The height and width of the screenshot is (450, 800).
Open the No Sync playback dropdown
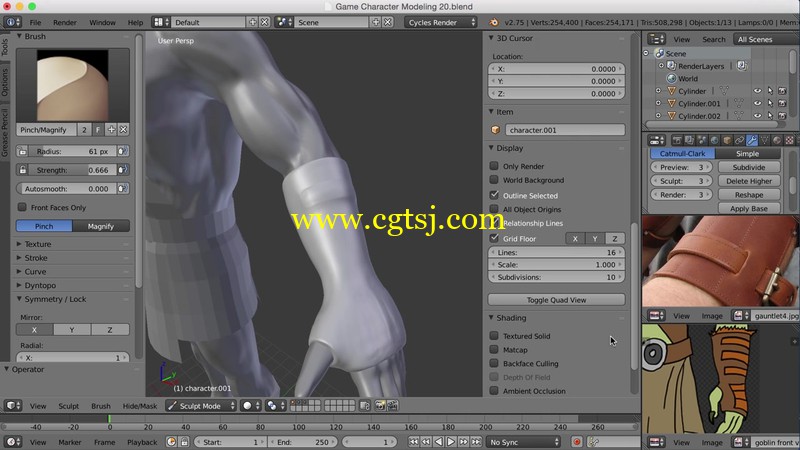[x=523, y=442]
